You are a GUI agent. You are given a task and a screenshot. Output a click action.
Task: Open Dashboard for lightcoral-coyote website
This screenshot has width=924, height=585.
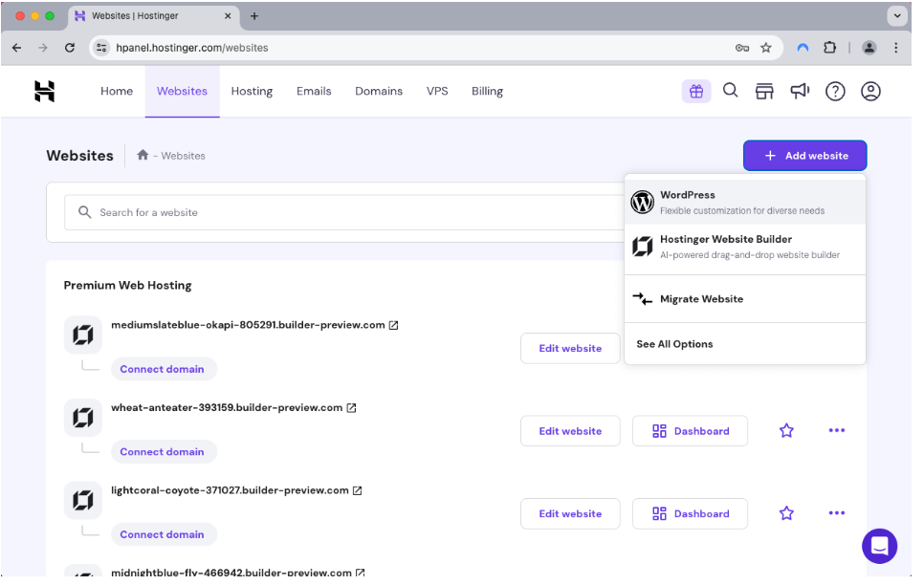[x=690, y=513]
